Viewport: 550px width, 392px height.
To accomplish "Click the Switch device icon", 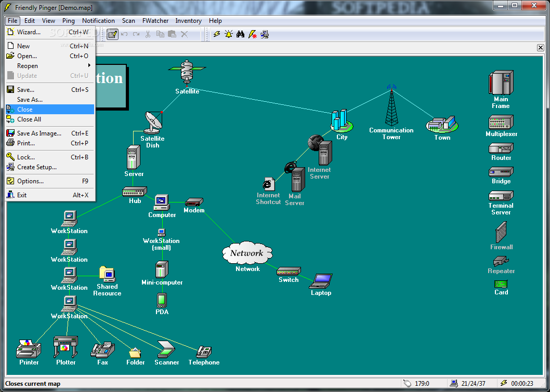I will click(x=289, y=271).
